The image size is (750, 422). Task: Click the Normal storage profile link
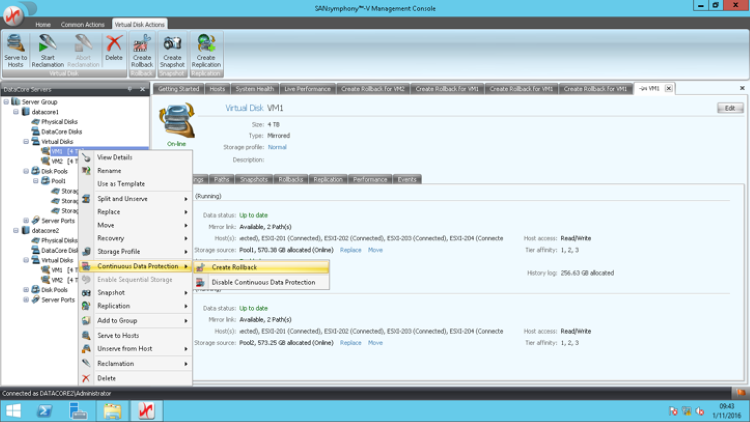tap(277, 147)
